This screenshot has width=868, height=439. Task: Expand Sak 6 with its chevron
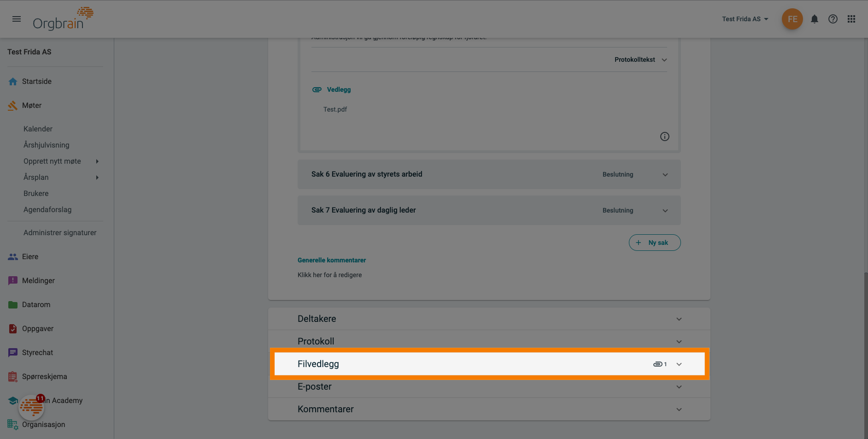pos(665,175)
